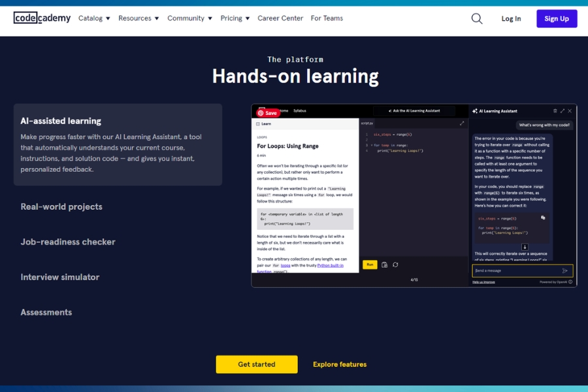Viewport: 588px width, 392px height.
Task: Go to Career Center
Action: (280, 18)
